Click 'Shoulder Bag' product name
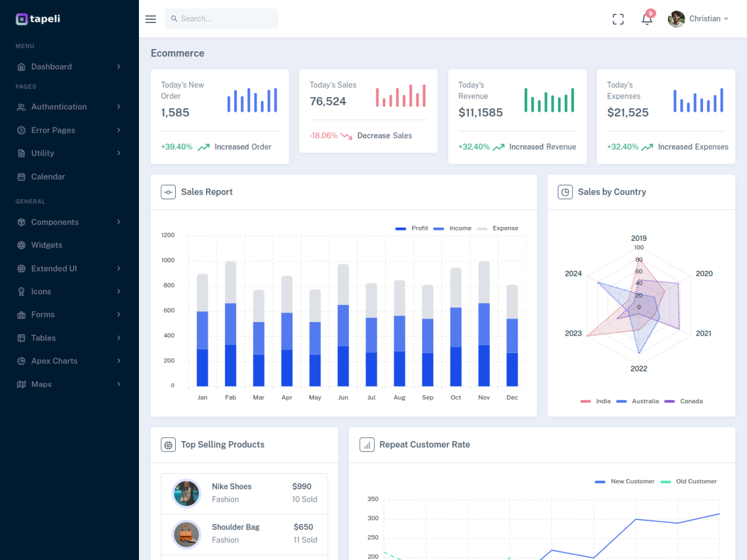The height and width of the screenshot is (560, 747). point(236,527)
